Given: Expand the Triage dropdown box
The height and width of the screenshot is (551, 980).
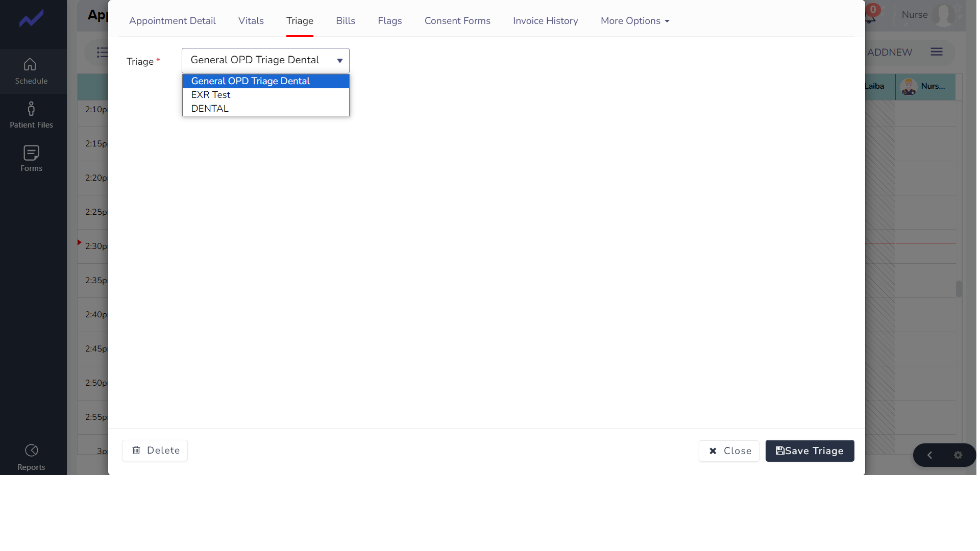Looking at the screenshot, I should tap(265, 61).
